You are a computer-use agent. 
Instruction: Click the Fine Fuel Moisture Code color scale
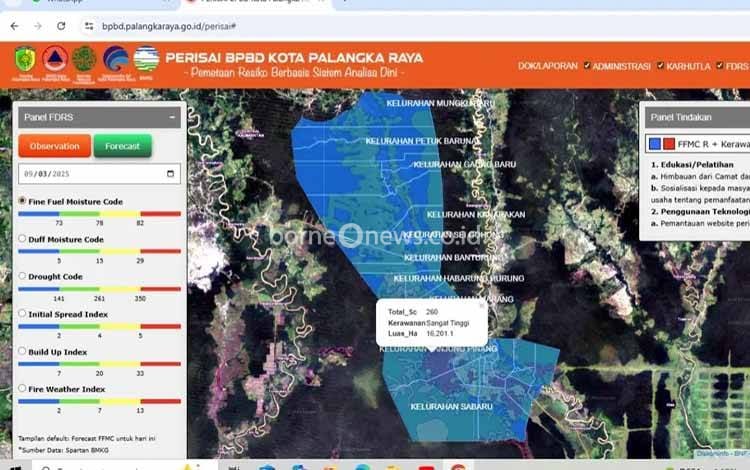pos(99,214)
